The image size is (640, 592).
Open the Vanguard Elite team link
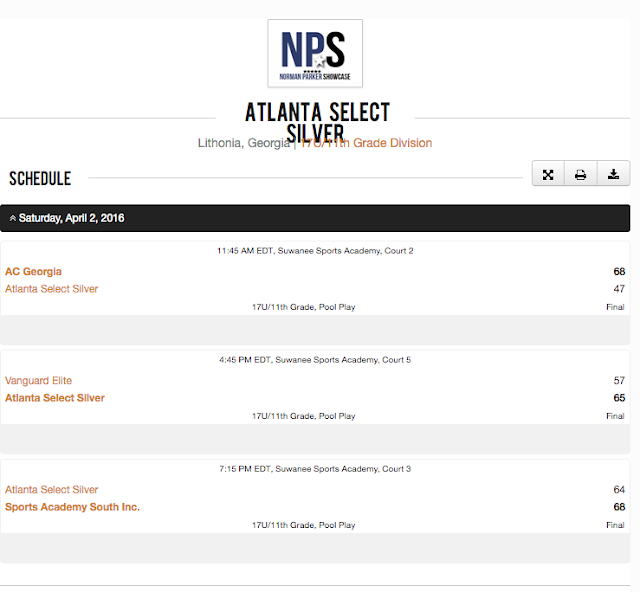click(38, 381)
